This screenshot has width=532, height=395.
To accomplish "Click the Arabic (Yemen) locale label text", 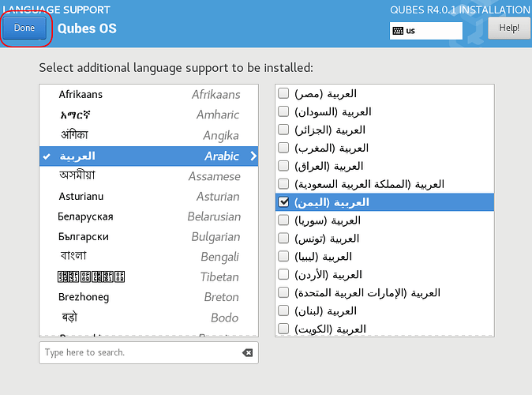I will tap(332, 202).
